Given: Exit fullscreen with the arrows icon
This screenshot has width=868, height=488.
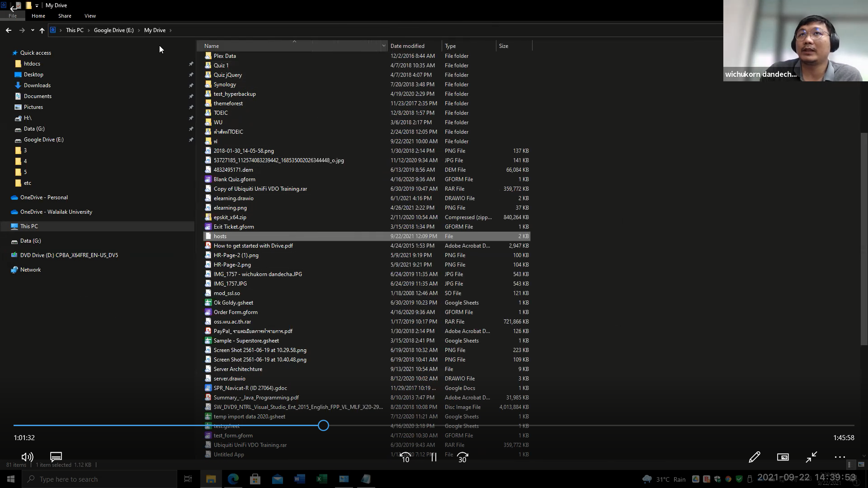Looking at the screenshot, I should pyautogui.click(x=811, y=457).
